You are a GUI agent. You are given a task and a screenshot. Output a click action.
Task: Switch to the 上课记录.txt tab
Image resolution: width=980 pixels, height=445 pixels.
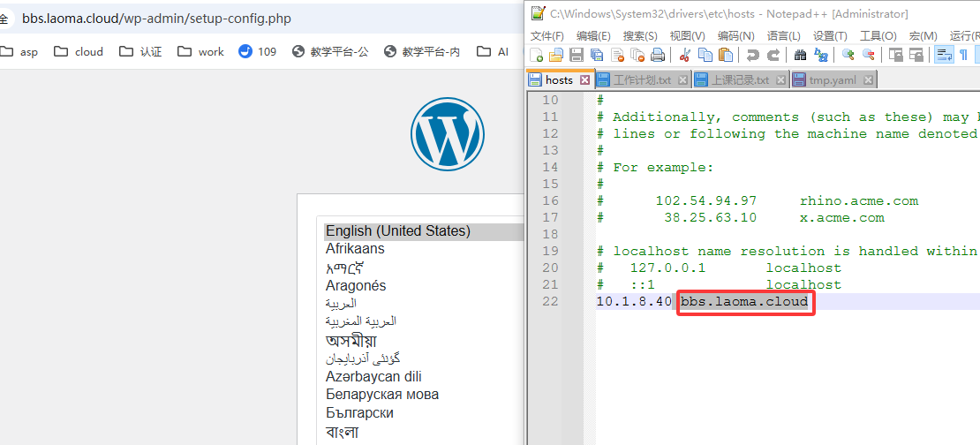tap(741, 80)
